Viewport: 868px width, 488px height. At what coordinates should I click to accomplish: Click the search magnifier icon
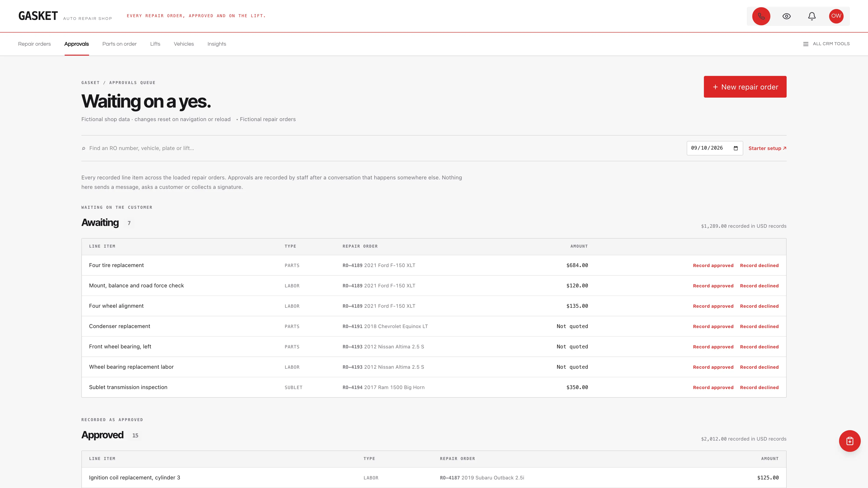coord(84,148)
